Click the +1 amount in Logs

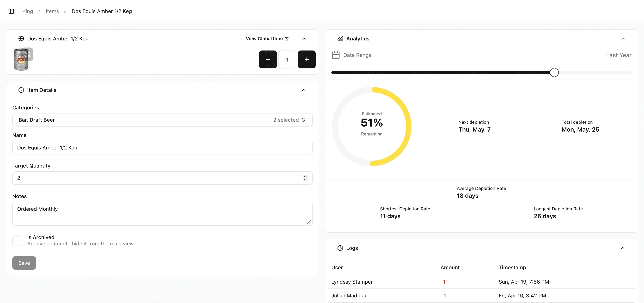[443, 296]
